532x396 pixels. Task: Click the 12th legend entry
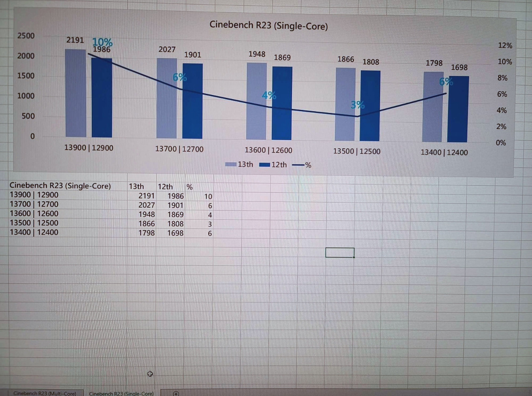[x=273, y=165]
